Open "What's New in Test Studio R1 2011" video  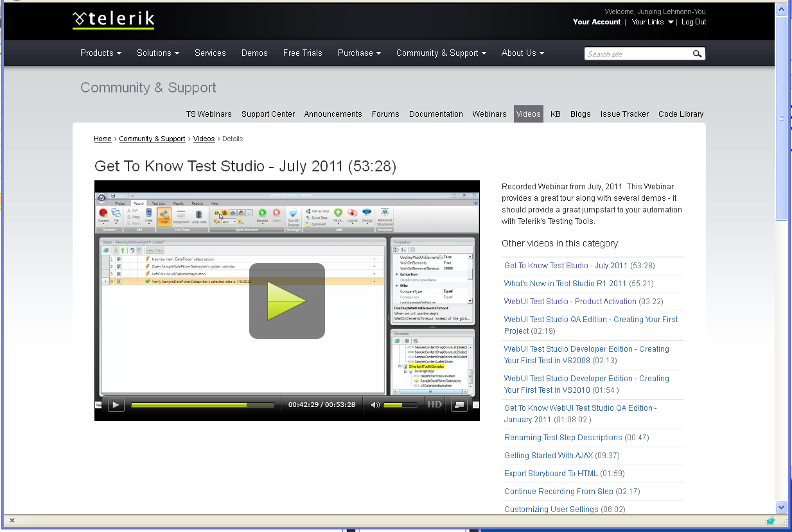click(565, 284)
